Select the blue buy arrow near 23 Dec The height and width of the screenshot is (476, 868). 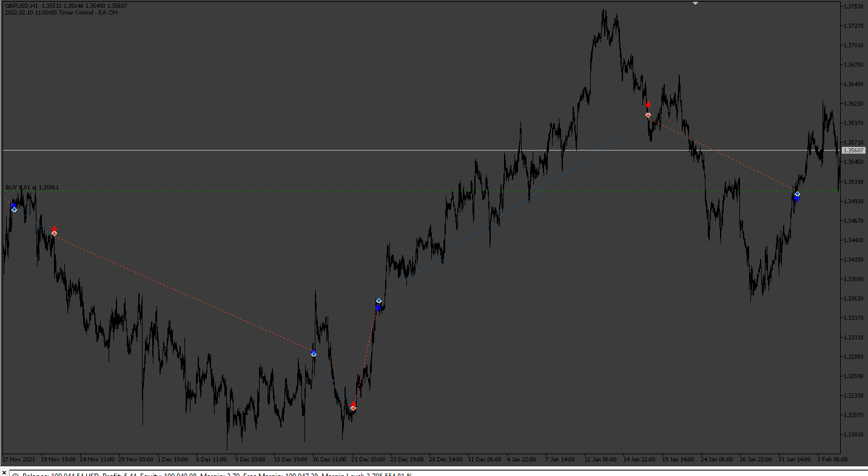pyautogui.click(x=378, y=308)
